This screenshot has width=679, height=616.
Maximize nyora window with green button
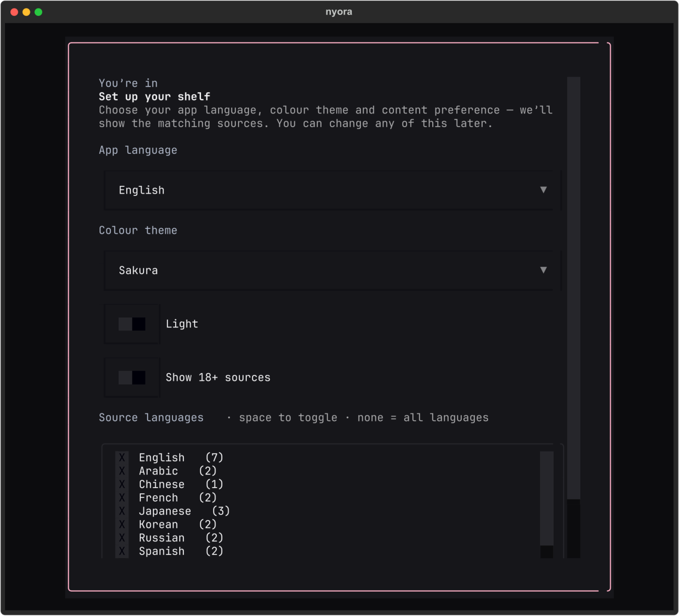tap(39, 12)
